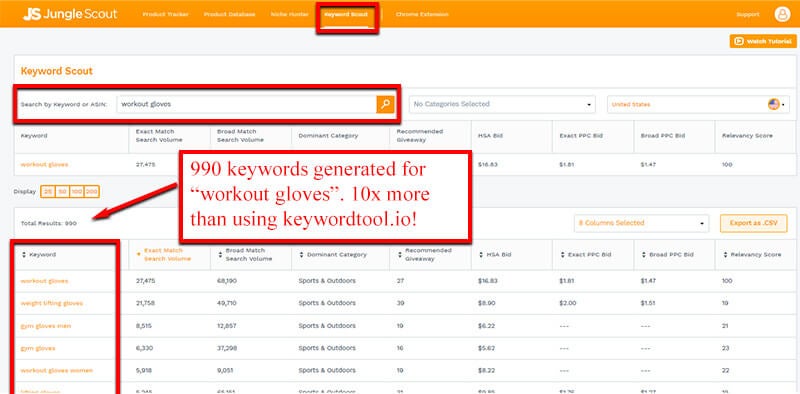Open the workout gloves link in results table
800x394 pixels.
pyautogui.click(x=44, y=281)
